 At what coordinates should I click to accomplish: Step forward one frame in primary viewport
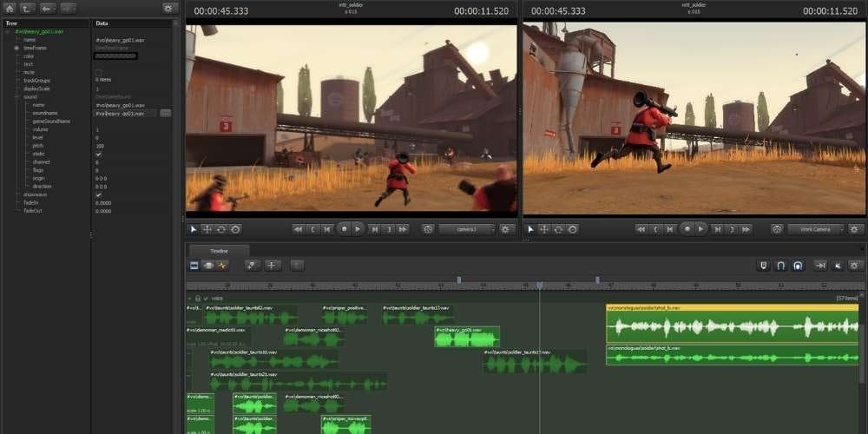tap(374, 229)
